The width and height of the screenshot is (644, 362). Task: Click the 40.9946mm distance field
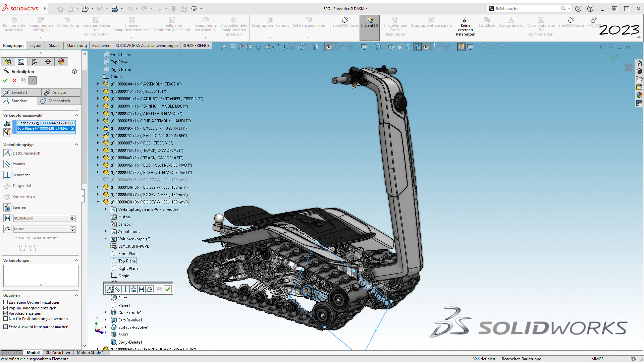pos(41,218)
